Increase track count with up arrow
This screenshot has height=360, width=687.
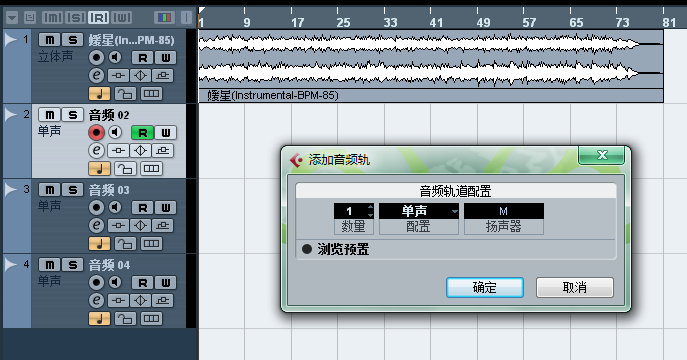[371, 207]
